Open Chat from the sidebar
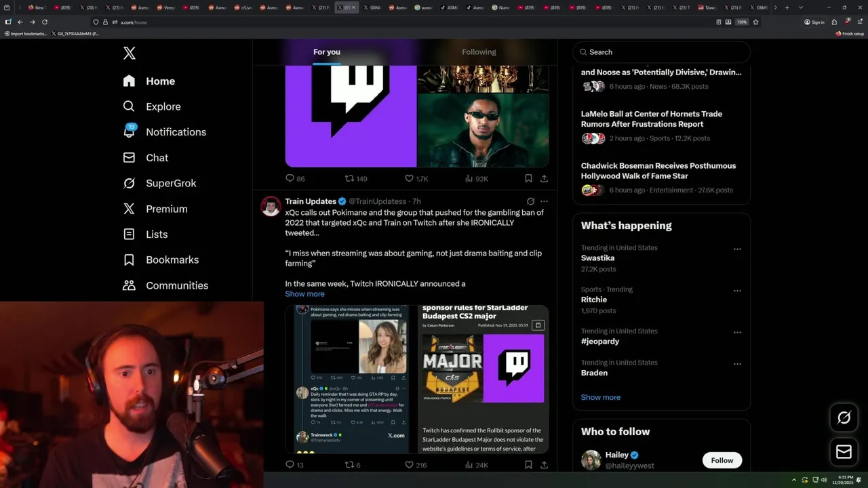Viewport: 868px width, 488px height. (146, 157)
